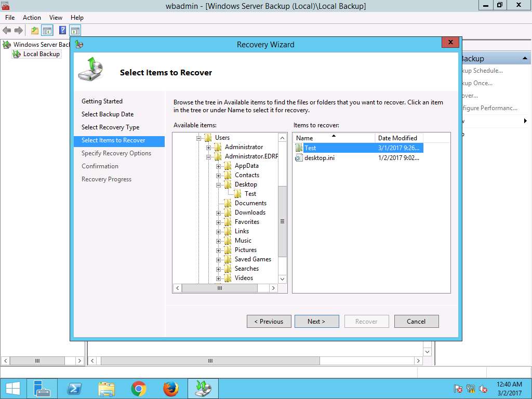Open File Explorer from the taskbar

pyautogui.click(x=106, y=389)
